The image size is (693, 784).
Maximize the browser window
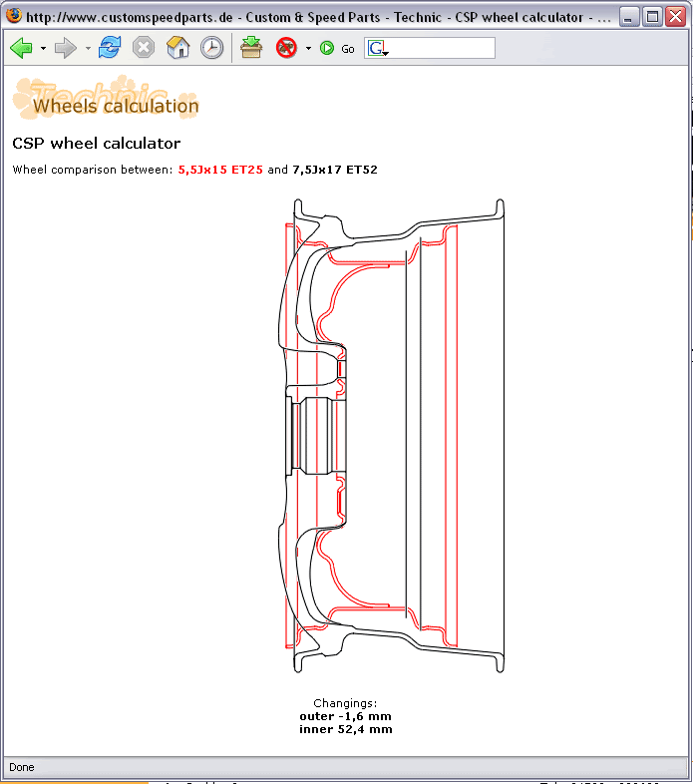tap(652, 17)
